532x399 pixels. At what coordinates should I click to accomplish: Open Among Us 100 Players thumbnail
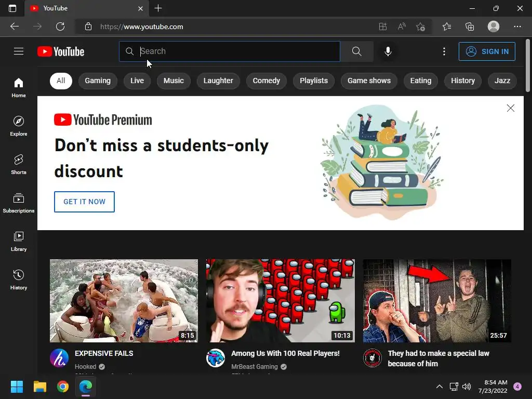(x=281, y=301)
